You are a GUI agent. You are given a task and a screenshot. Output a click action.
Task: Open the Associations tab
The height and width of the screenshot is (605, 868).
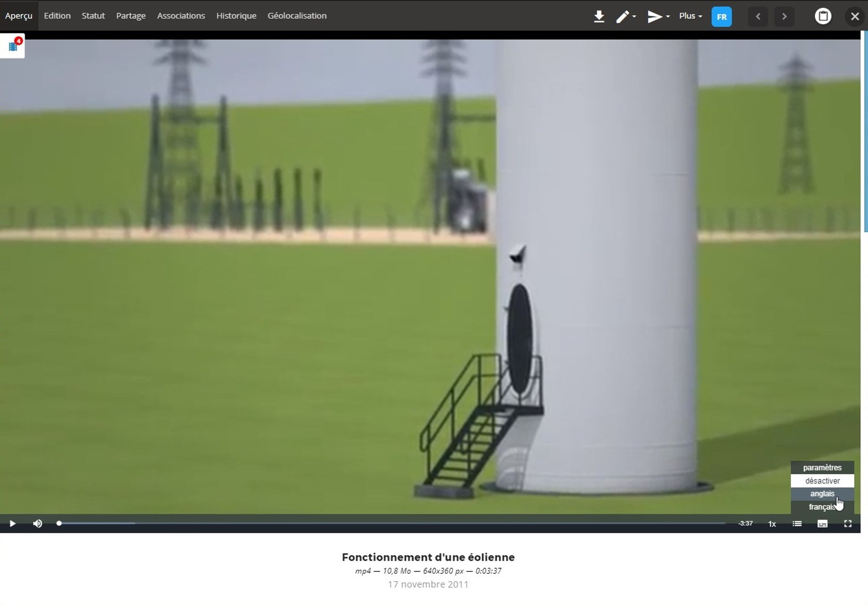click(181, 16)
